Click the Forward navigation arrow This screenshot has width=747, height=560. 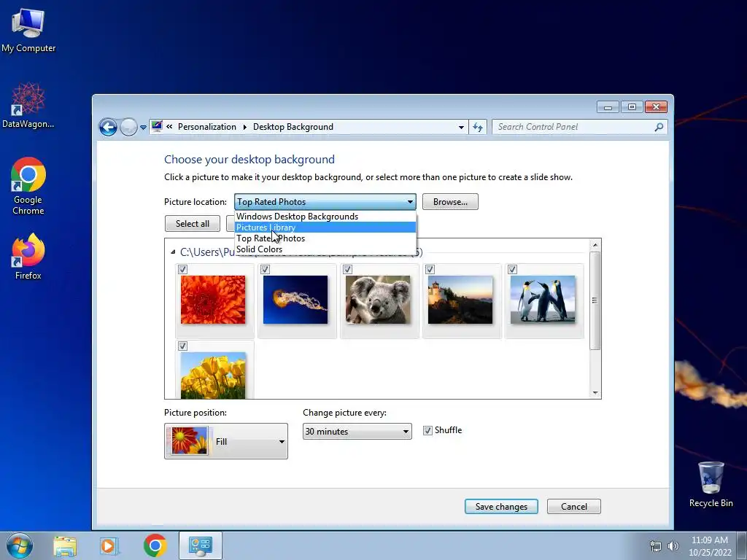click(x=128, y=127)
